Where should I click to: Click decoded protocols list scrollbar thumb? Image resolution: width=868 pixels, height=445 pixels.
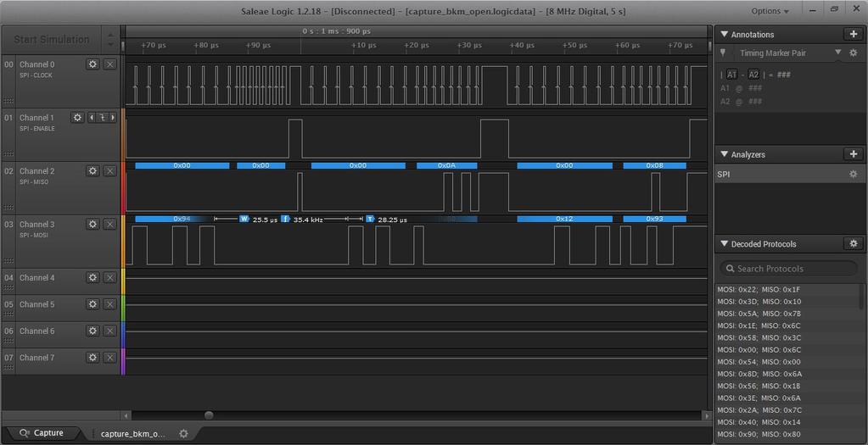pos(861,298)
